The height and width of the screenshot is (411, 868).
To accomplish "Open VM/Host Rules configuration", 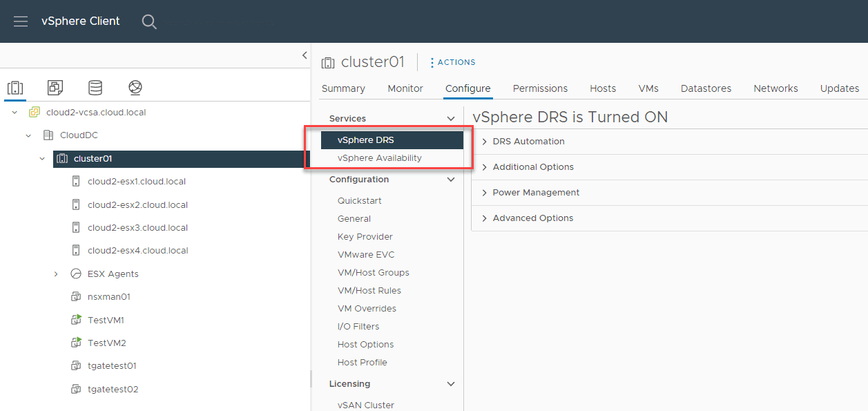I will pos(369,291).
